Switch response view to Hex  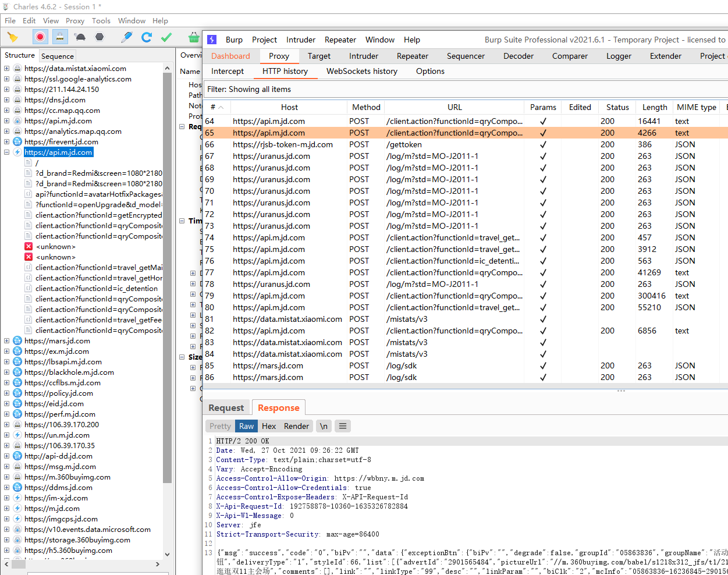[269, 426]
